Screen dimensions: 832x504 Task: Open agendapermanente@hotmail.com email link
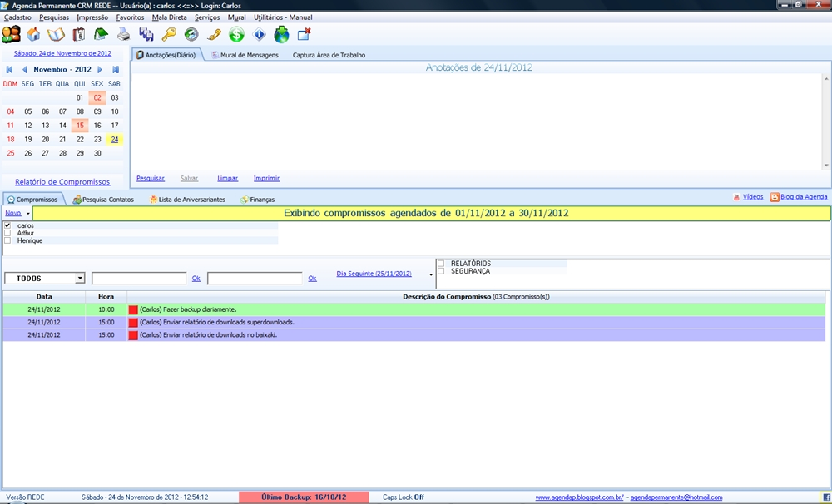(676, 497)
